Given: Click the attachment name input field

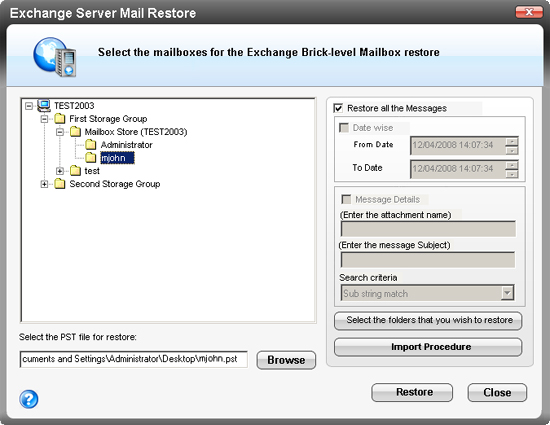Looking at the screenshot, I should point(428,229).
